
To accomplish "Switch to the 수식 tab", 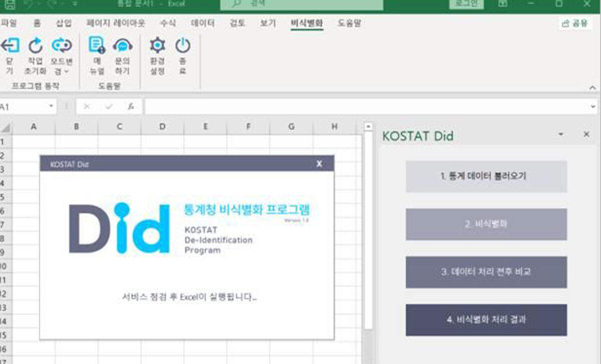I will pyautogui.click(x=168, y=23).
